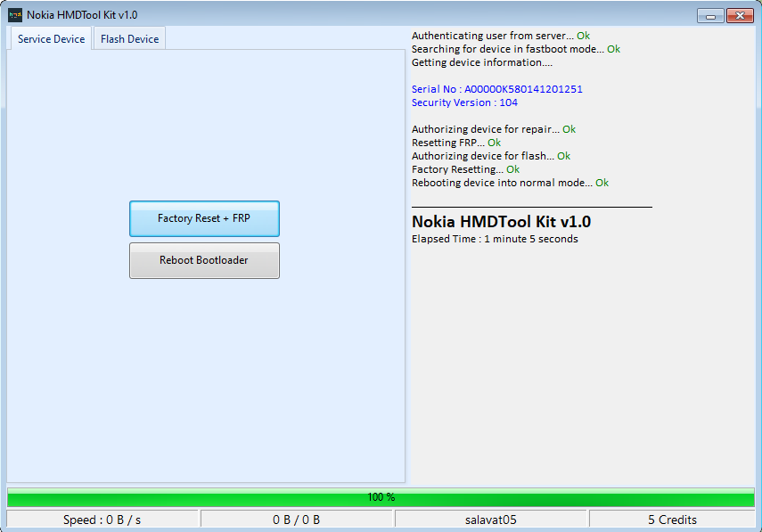The image size is (762, 532).
Task: Close the Nokia HMDTool Kit window
Action: click(x=739, y=15)
